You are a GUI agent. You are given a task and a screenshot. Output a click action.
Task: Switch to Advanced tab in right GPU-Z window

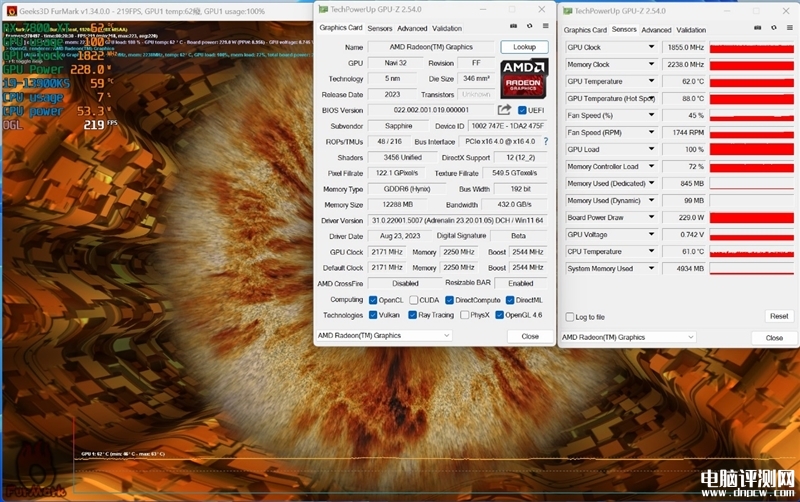click(657, 30)
